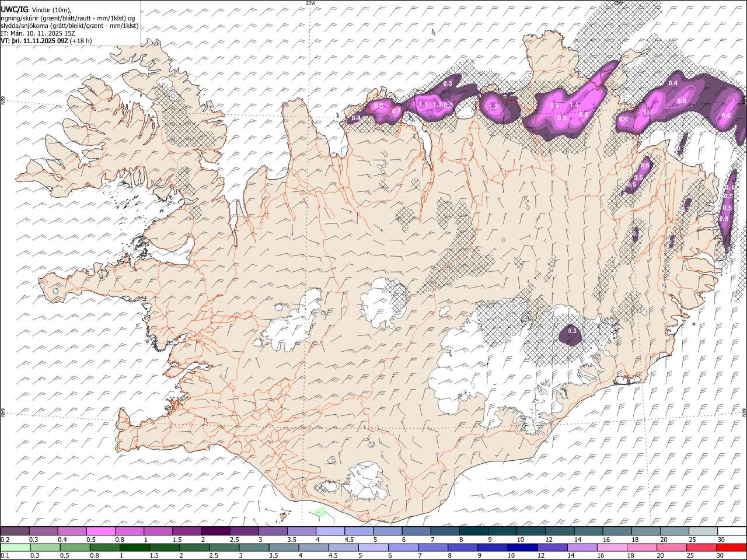The width and height of the screenshot is (747, 560).
Task: Pick the violet 14 swatch in lower legend
Action: (583, 547)
